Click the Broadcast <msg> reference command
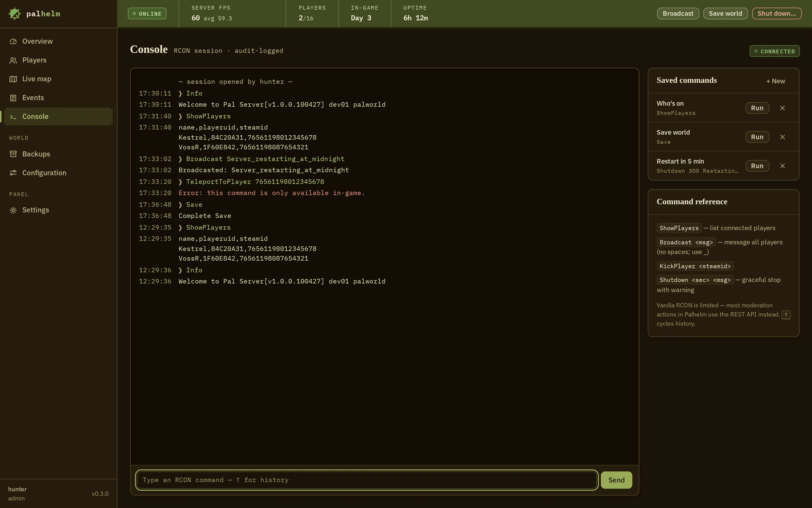 pyautogui.click(x=686, y=242)
